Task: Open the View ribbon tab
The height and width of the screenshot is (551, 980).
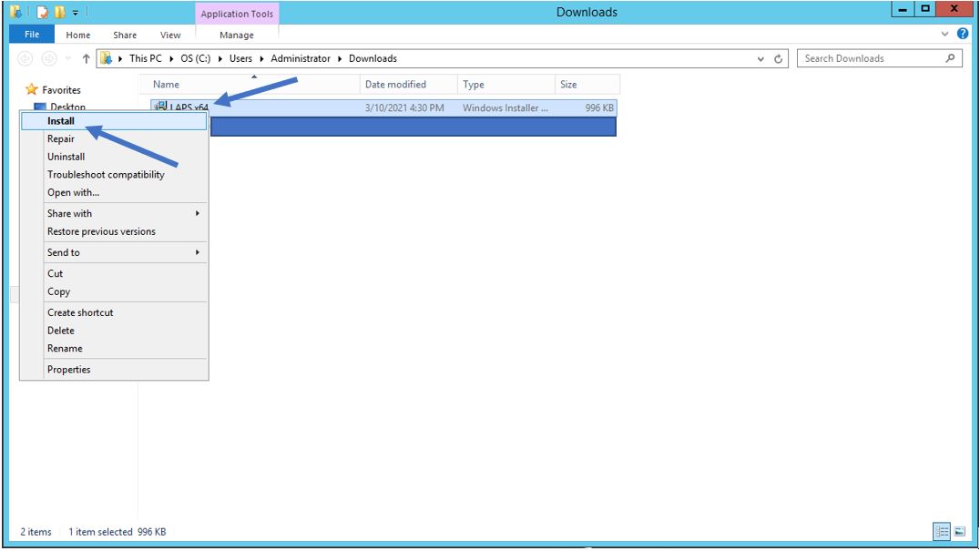Action: click(x=170, y=35)
